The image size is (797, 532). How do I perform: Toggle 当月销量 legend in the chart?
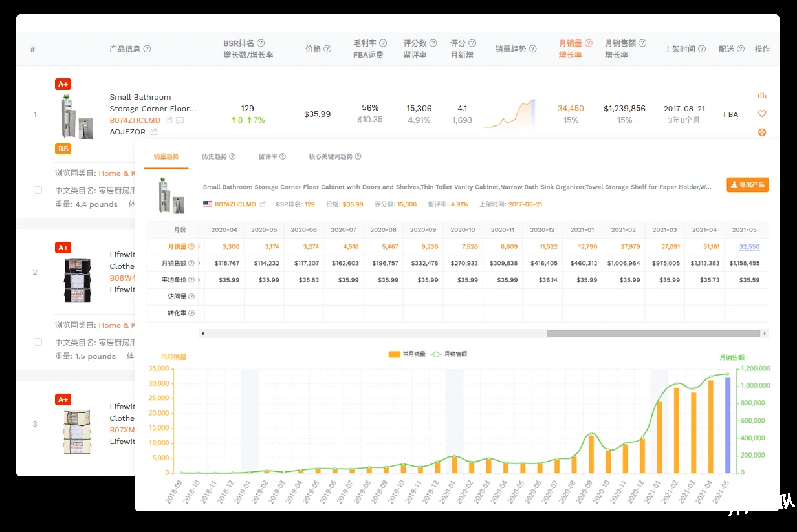[x=407, y=354]
